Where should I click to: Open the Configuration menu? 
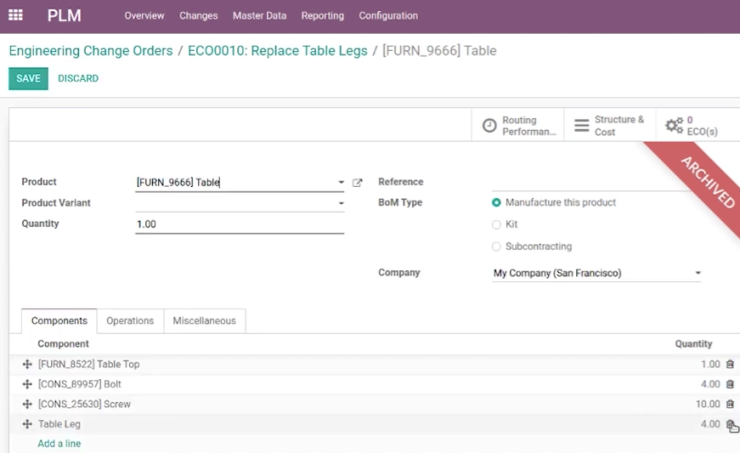[388, 16]
